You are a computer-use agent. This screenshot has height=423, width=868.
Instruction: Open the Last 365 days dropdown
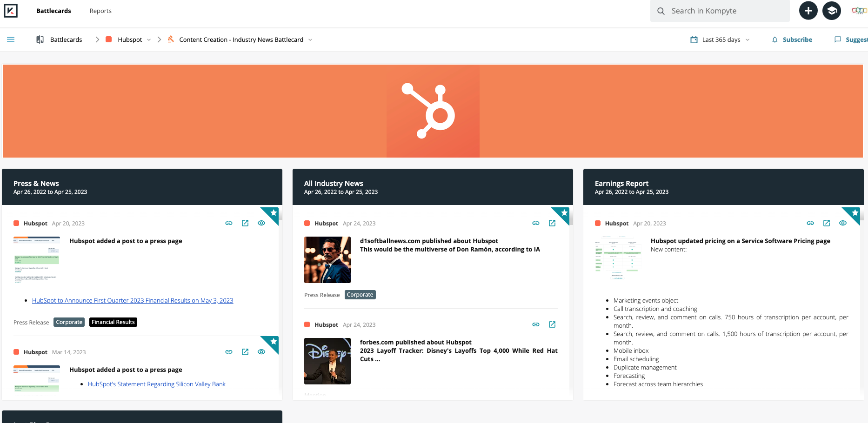coord(748,40)
